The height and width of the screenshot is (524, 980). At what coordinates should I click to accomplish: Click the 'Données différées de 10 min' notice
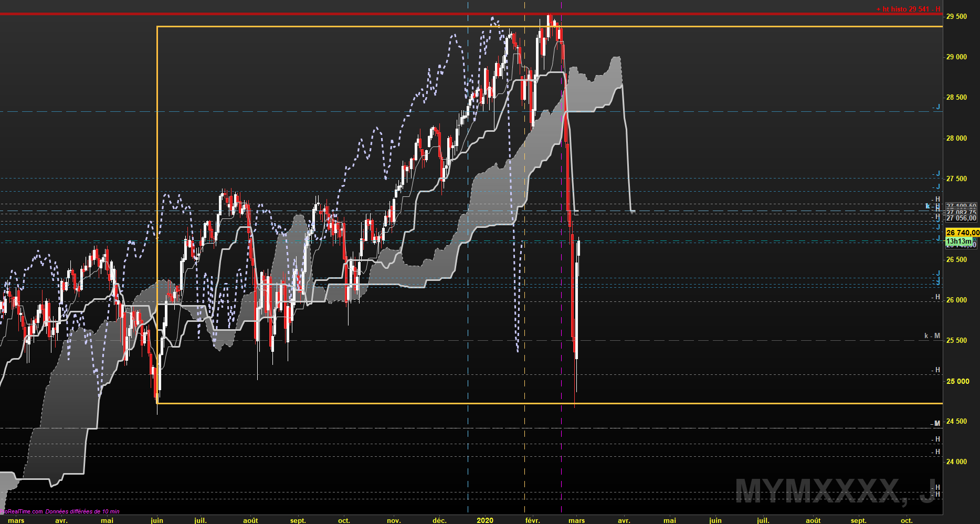coord(82,511)
